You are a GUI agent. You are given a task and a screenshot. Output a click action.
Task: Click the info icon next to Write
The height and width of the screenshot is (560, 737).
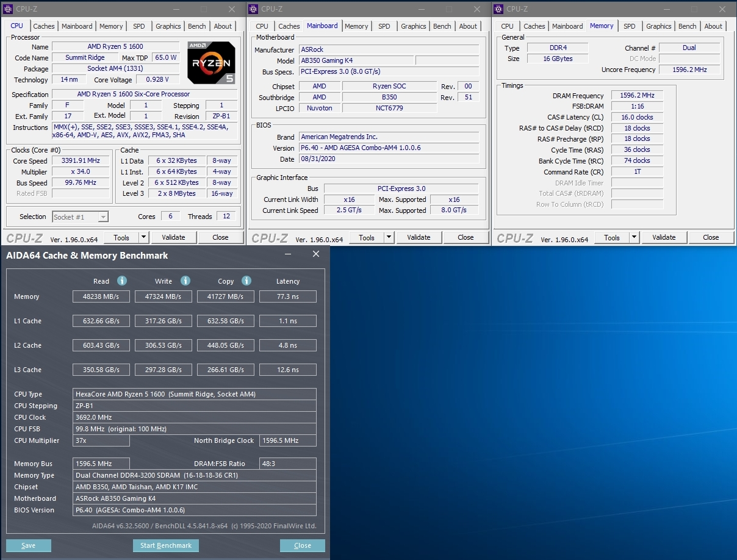click(x=185, y=281)
